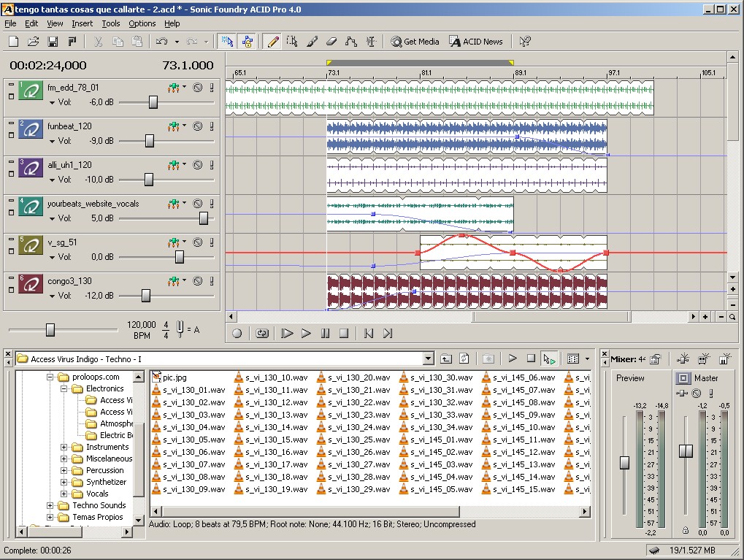Select the Time Selection tool icon
The width and height of the screenshot is (744, 560).
click(x=371, y=42)
